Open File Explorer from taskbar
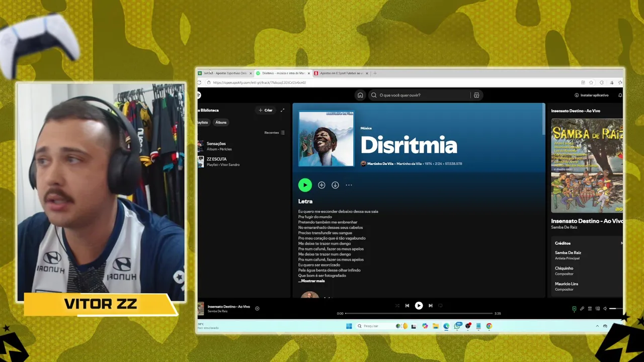Image resolution: width=644 pixels, height=362 pixels. 436,326
